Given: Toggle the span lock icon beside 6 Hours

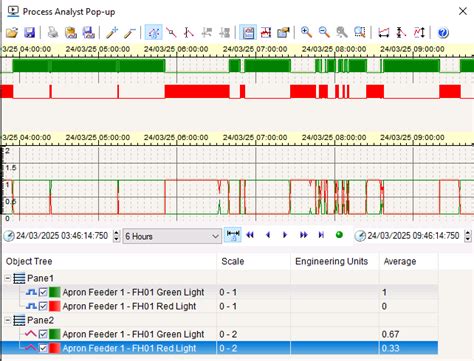Looking at the screenshot, I should tap(233, 235).
